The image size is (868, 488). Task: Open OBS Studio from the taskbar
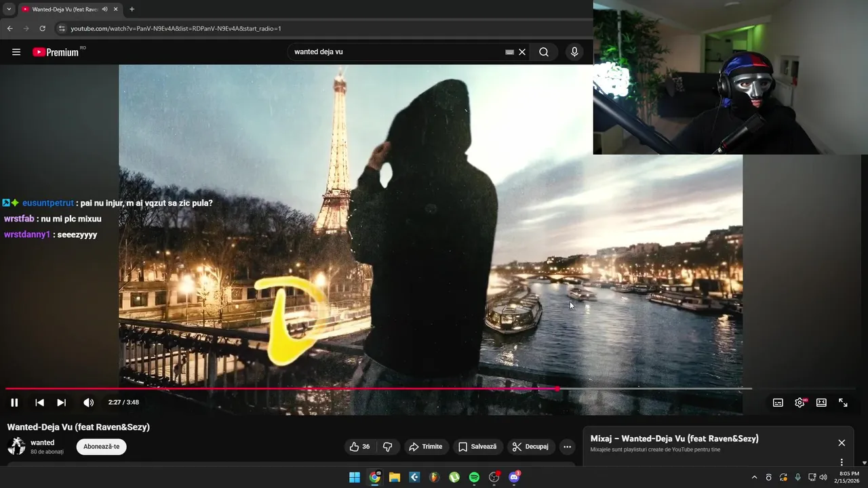coord(494,477)
